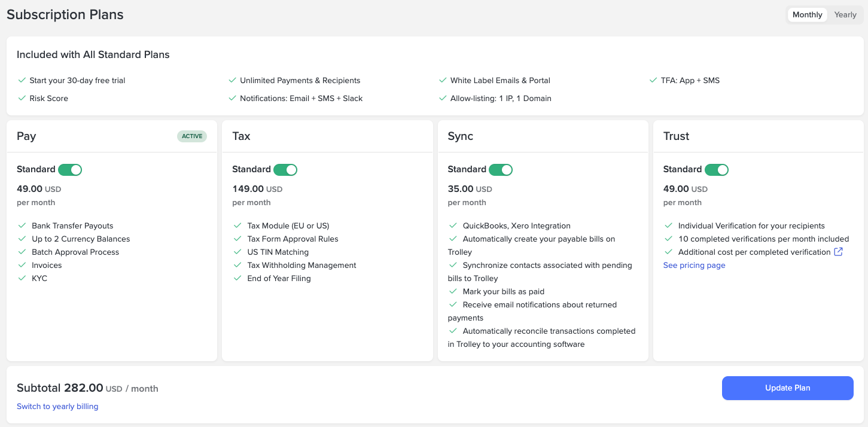Click the Risk Score text
This screenshot has height=427, width=868.
click(x=48, y=99)
